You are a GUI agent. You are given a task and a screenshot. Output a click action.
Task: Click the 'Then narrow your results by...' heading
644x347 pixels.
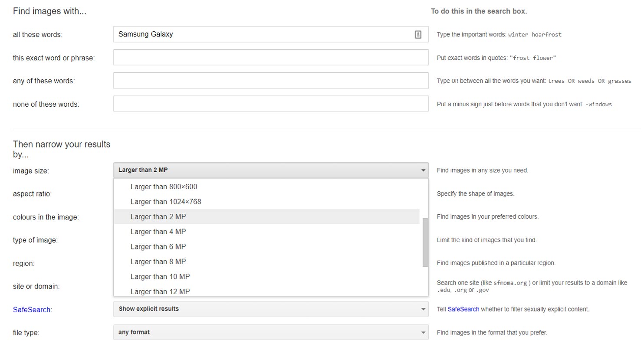[x=62, y=149]
